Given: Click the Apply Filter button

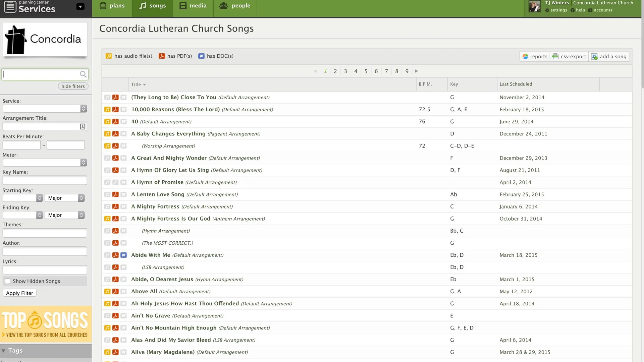Looking at the screenshot, I should pos(19,293).
